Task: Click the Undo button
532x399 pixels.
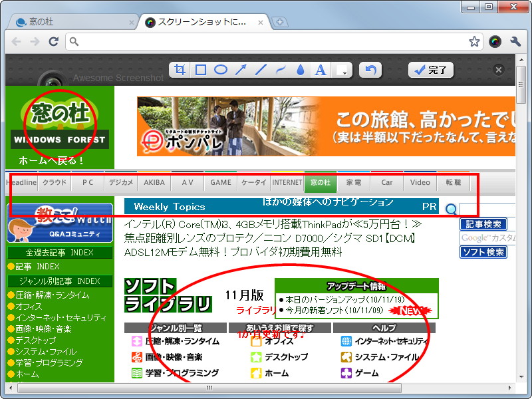Action: point(370,70)
